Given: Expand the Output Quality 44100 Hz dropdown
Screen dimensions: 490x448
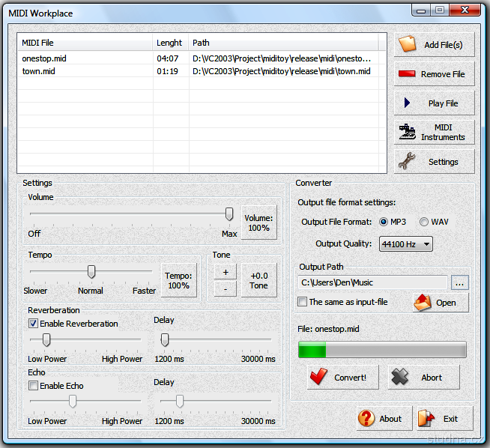Looking at the screenshot, I should pyautogui.click(x=426, y=244).
